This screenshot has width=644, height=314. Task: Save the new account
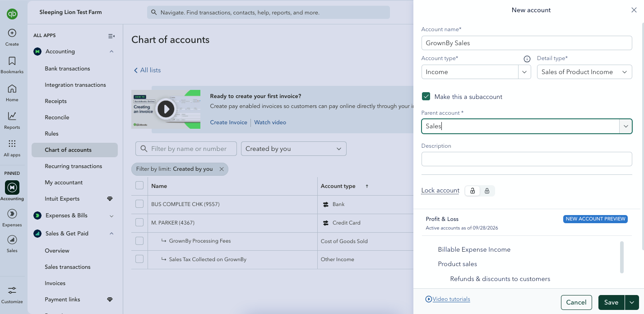[612, 302]
